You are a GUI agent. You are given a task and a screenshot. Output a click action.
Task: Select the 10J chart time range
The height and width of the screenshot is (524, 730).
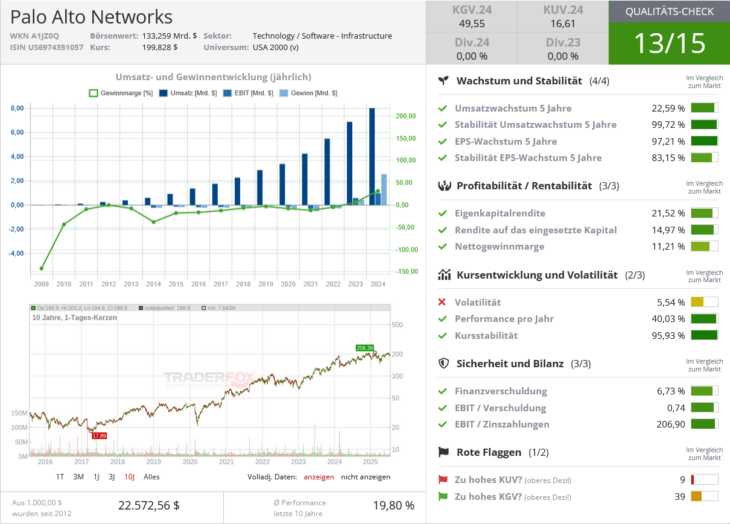click(x=129, y=477)
